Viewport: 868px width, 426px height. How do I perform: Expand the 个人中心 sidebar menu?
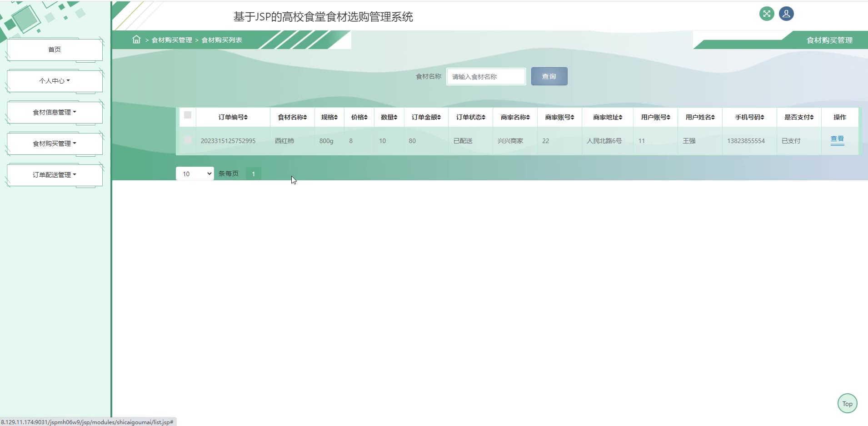(x=55, y=81)
